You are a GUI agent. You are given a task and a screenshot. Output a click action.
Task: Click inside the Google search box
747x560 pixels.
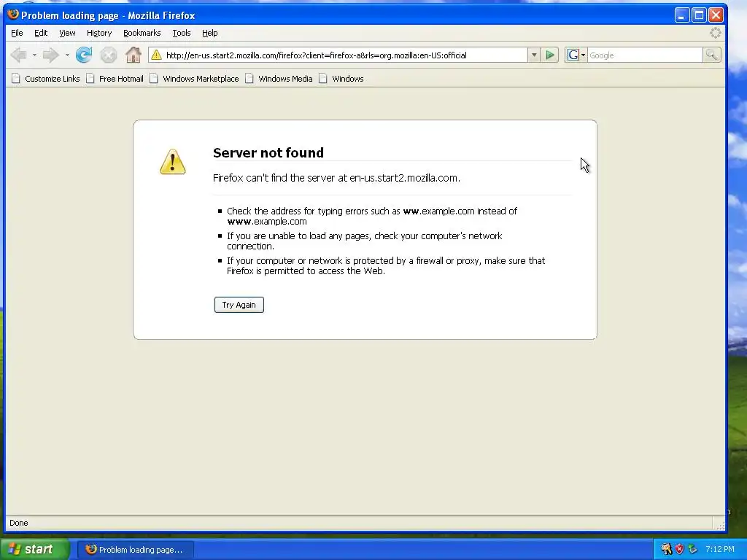(645, 55)
